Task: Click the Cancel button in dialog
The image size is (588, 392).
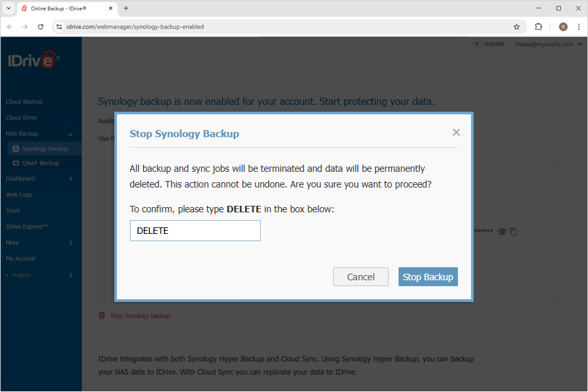Action: [x=361, y=277]
